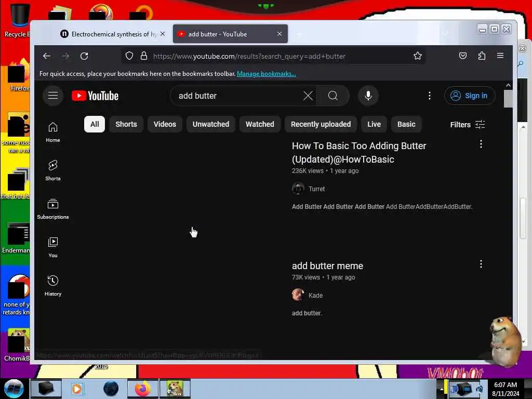532x399 pixels.
Task: Go back with the browser back arrow
Action: (x=46, y=56)
